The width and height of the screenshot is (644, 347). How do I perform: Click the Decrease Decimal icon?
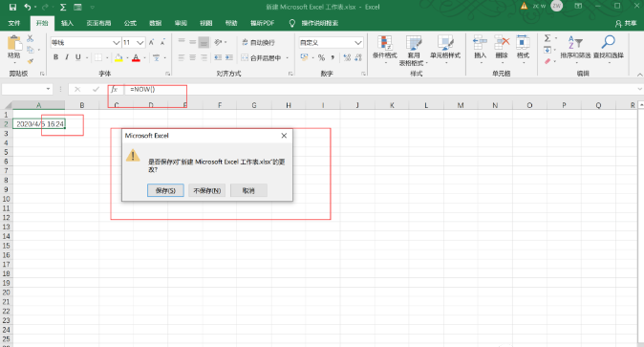coord(358,58)
